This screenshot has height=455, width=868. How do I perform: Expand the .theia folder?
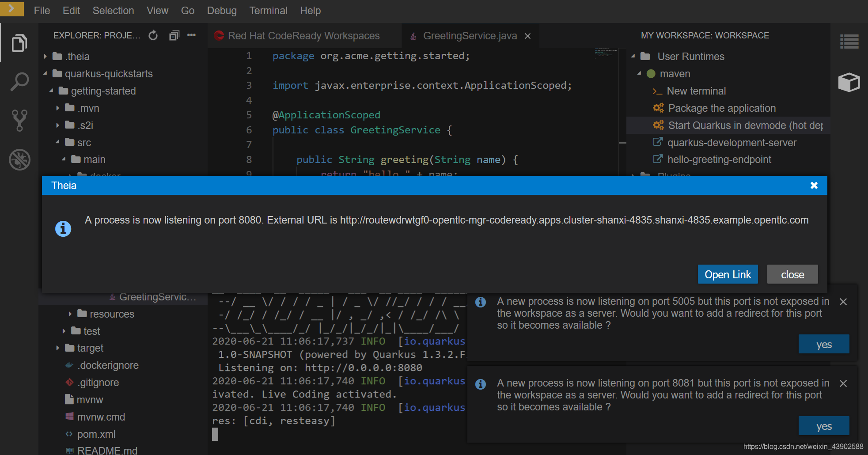[45, 57]
